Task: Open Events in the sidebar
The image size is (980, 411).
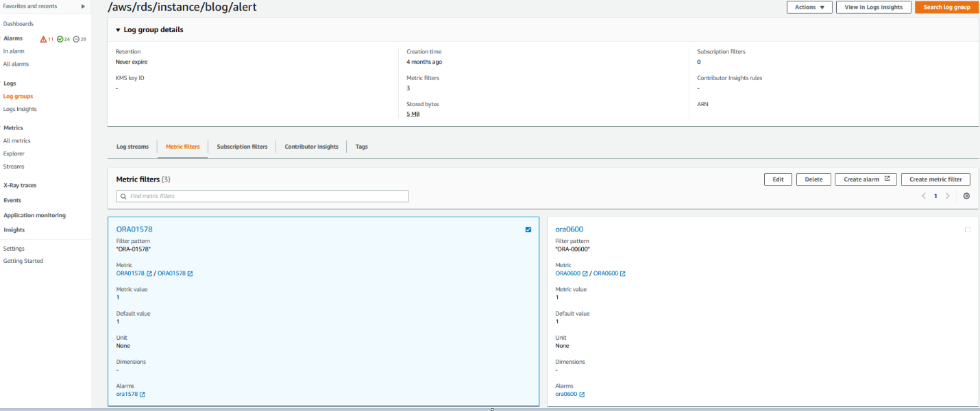Action: click(x=12, y=201)
